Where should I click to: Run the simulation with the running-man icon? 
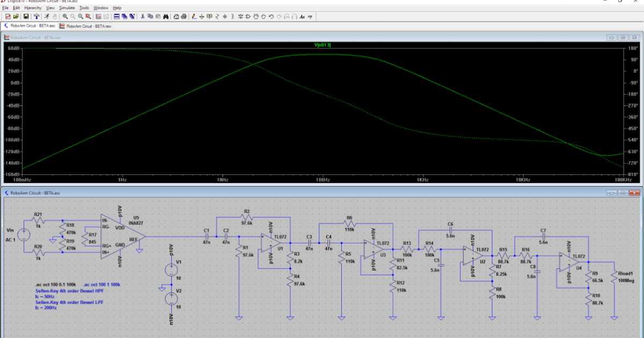[x=47, y=17]
